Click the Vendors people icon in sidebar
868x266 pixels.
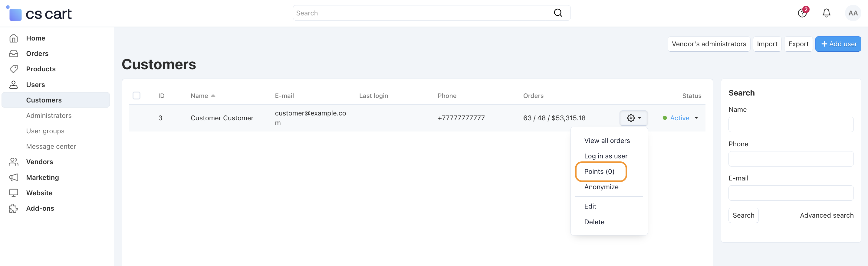click(x=14, y=162)
